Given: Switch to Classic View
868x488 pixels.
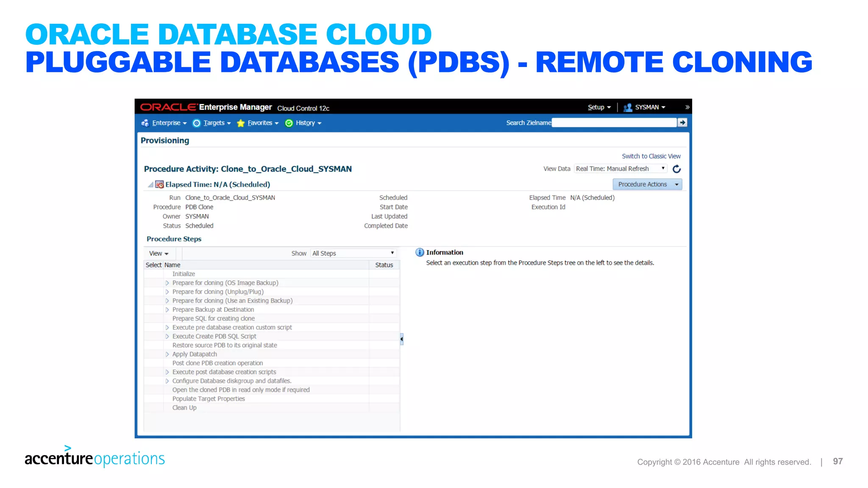Looking at the screenshot, I should pos(651,156).
